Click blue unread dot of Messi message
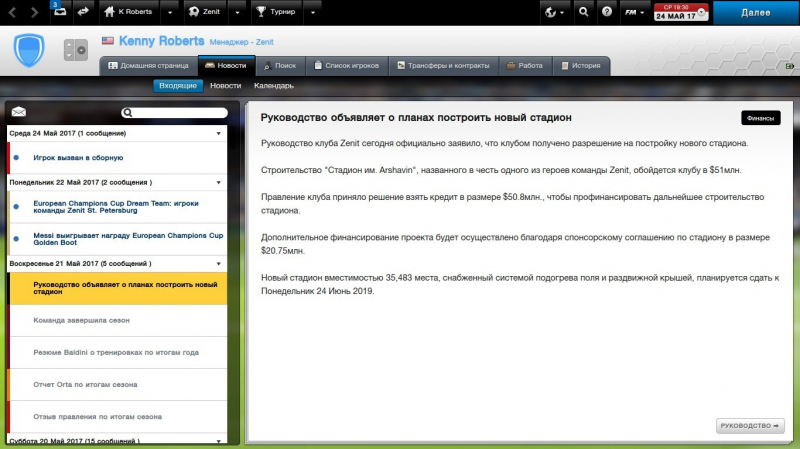Screen dimensions: 800x449 tap(16, 239)
